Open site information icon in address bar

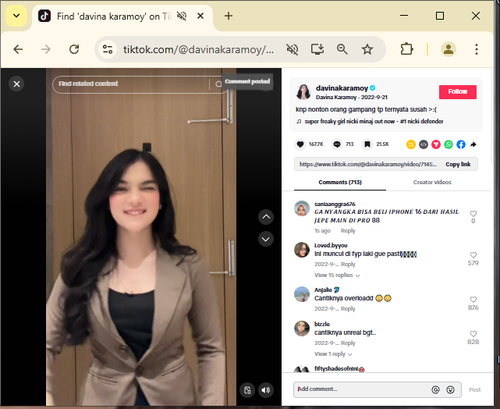pos(107,49)
